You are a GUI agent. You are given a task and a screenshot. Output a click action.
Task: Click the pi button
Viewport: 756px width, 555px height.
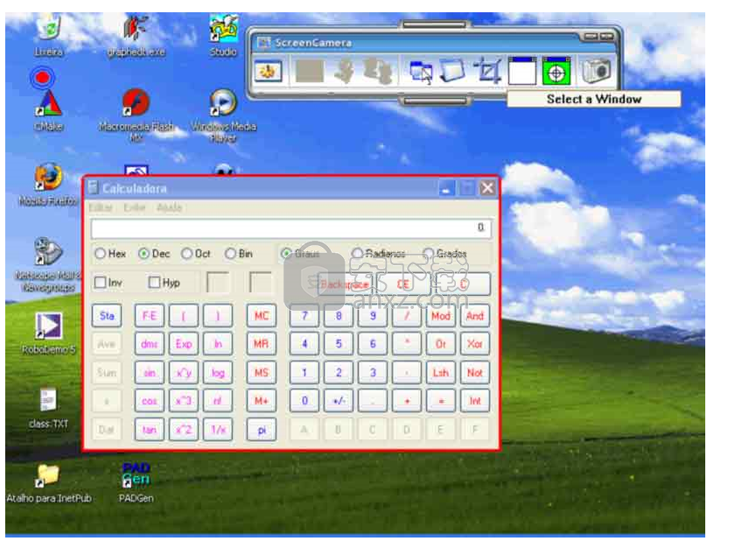click(262, 430)
